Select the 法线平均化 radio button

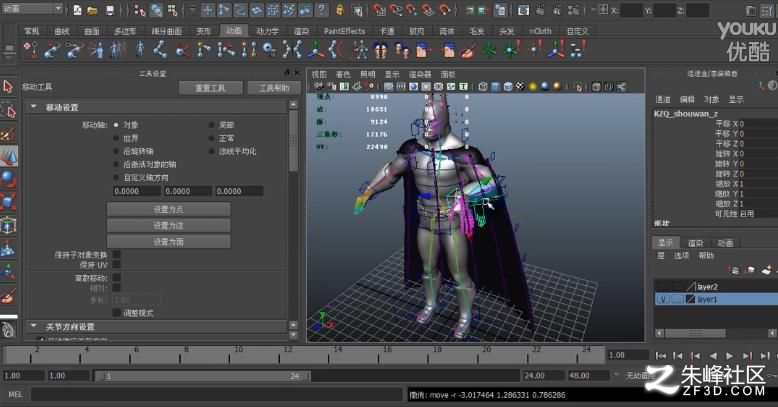point(211,151)
